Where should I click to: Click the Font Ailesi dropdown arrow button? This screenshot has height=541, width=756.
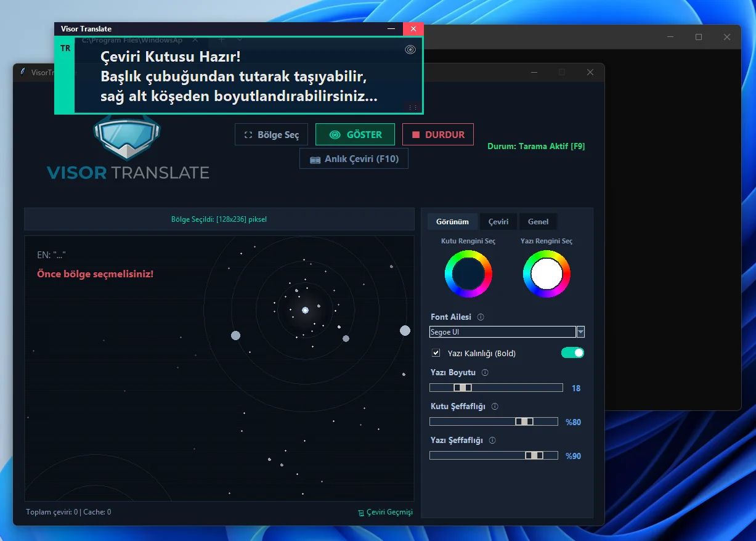coord(580,332)
